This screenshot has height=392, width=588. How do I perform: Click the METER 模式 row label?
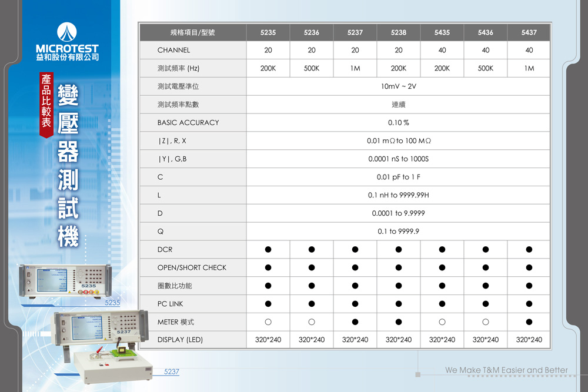point(176,322)
